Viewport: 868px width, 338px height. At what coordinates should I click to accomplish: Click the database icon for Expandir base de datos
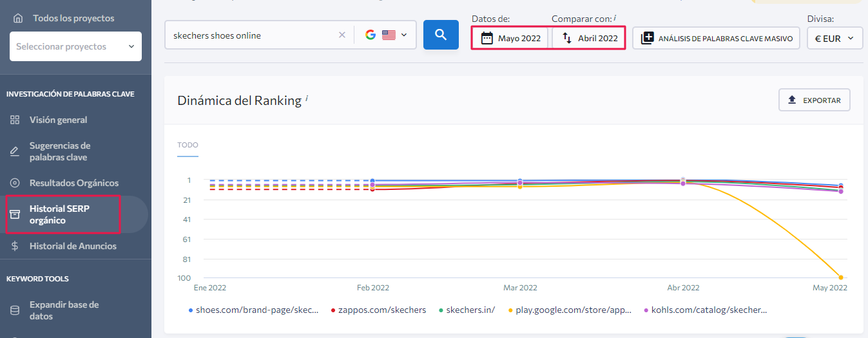pyautogui.click(x=15, y=310)
